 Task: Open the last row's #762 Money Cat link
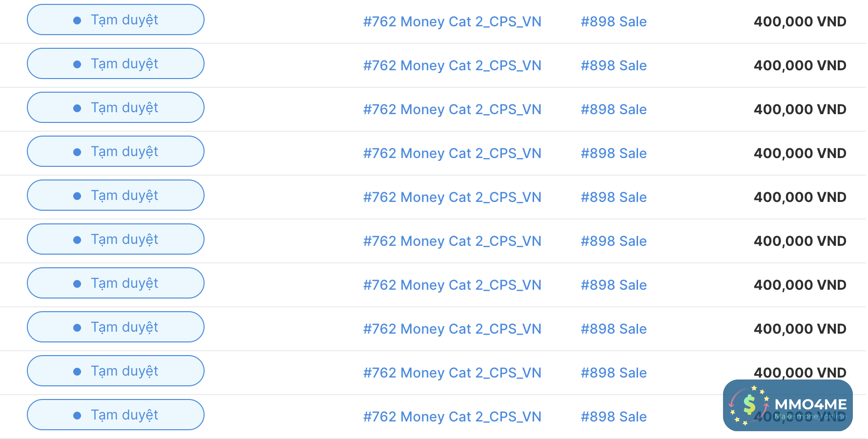452,417
